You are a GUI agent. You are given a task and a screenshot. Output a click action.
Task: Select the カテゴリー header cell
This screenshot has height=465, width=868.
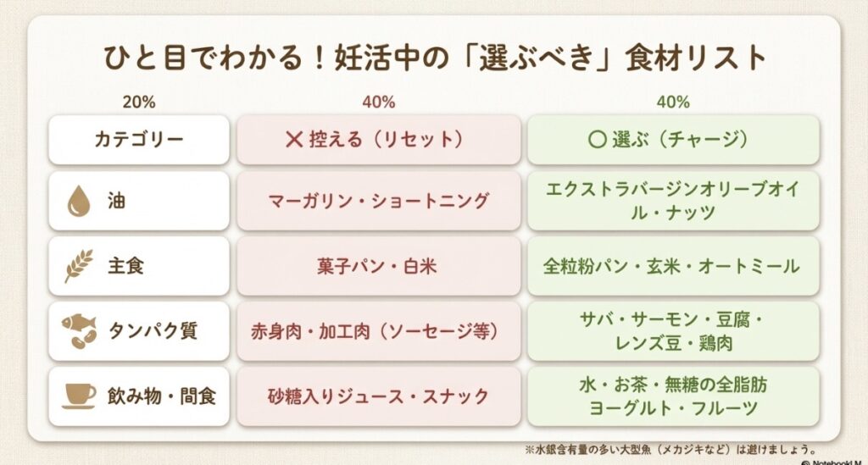tap(139, 140)
